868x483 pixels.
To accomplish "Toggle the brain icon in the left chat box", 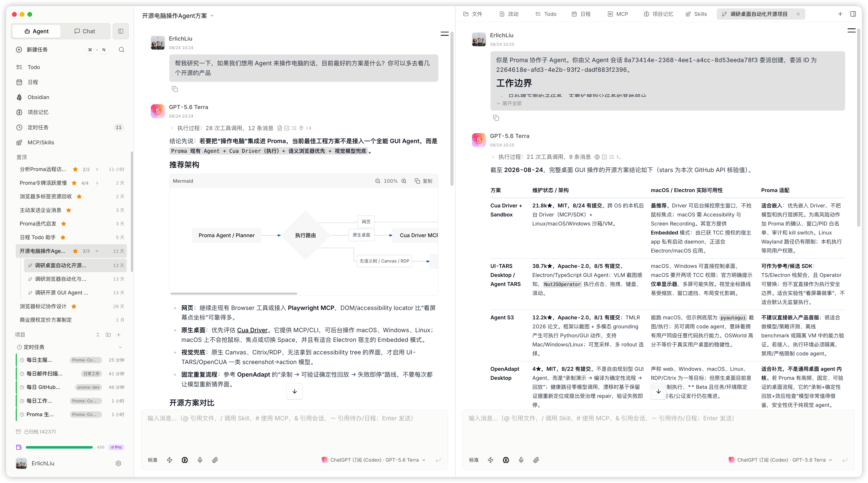I will [x=185, y=460].
